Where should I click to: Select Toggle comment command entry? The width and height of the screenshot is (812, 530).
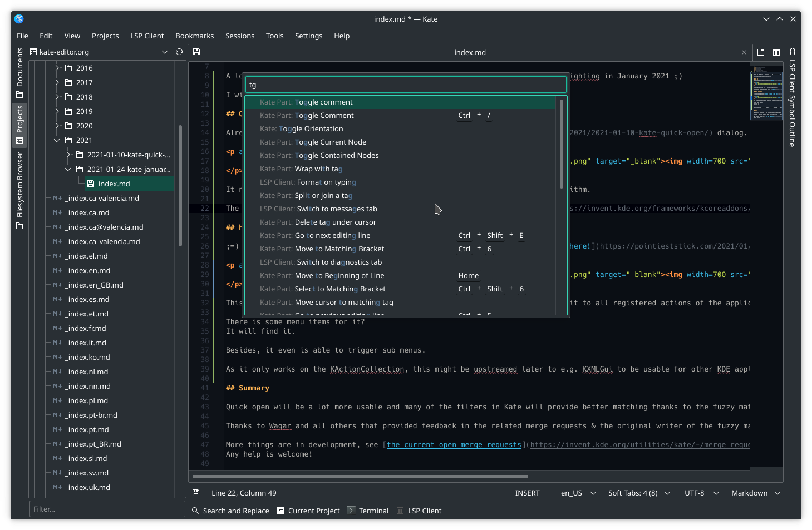[x=400, y=102]
